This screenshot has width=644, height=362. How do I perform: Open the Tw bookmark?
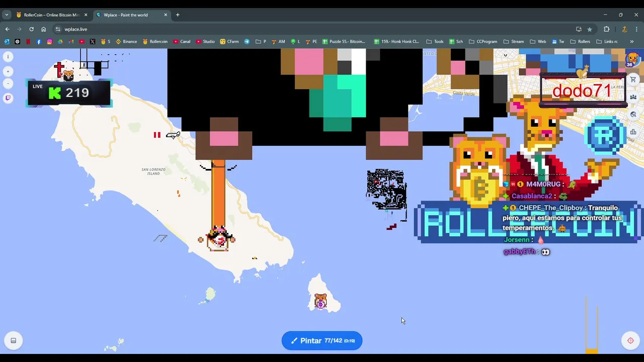pos(558,42)
